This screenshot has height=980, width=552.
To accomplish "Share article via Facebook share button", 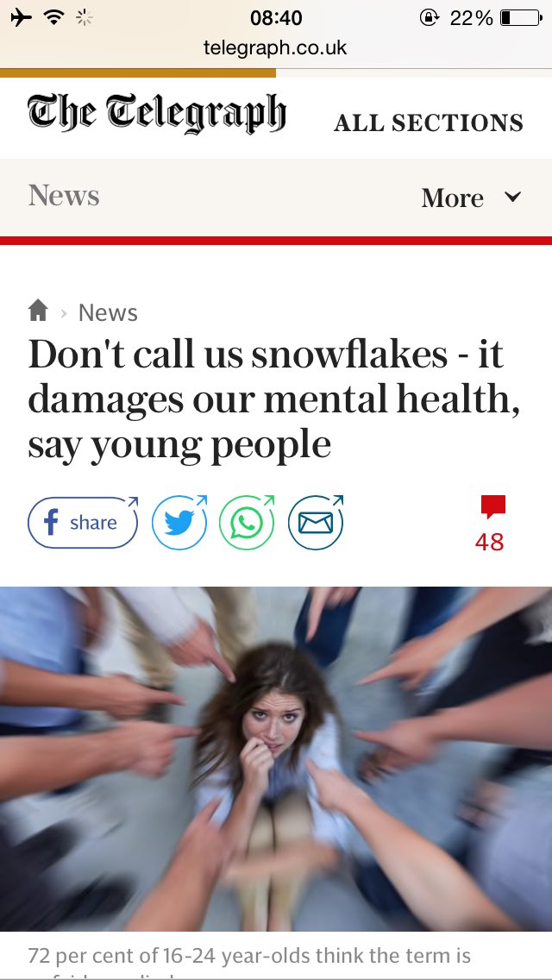I will coord(83,523).
